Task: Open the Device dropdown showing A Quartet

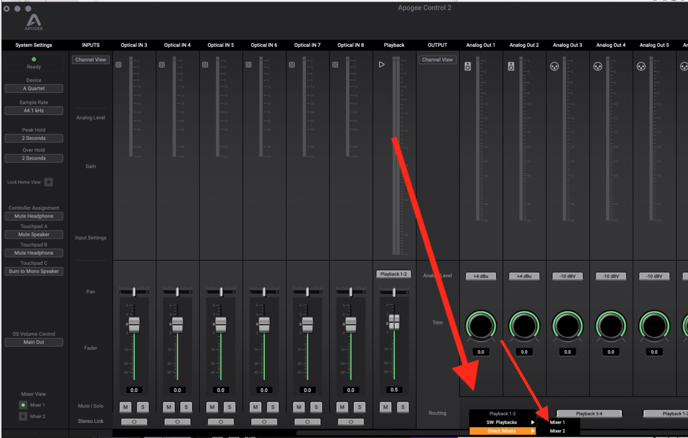Action: [x=34, y=89]
